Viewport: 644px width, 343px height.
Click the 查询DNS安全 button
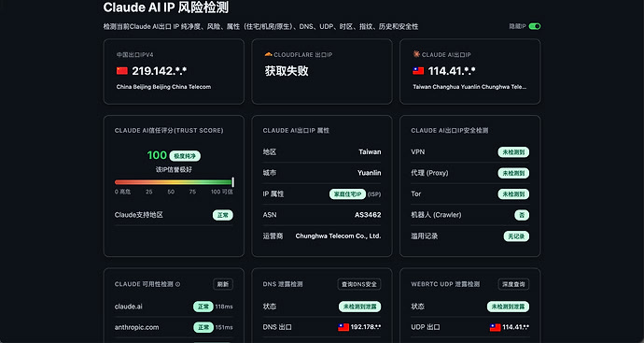(359, 284)
